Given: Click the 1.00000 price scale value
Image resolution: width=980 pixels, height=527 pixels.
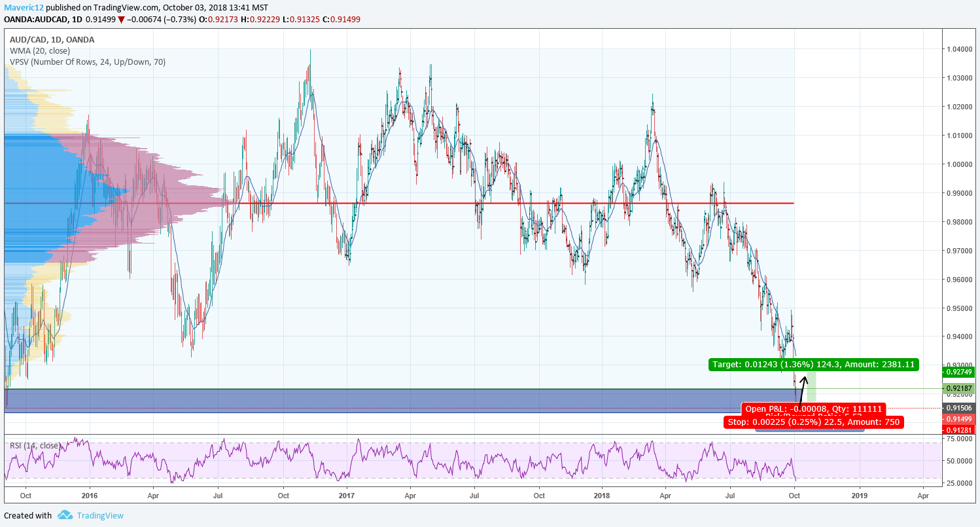Looking at the screenshot, I should [959, 164].
